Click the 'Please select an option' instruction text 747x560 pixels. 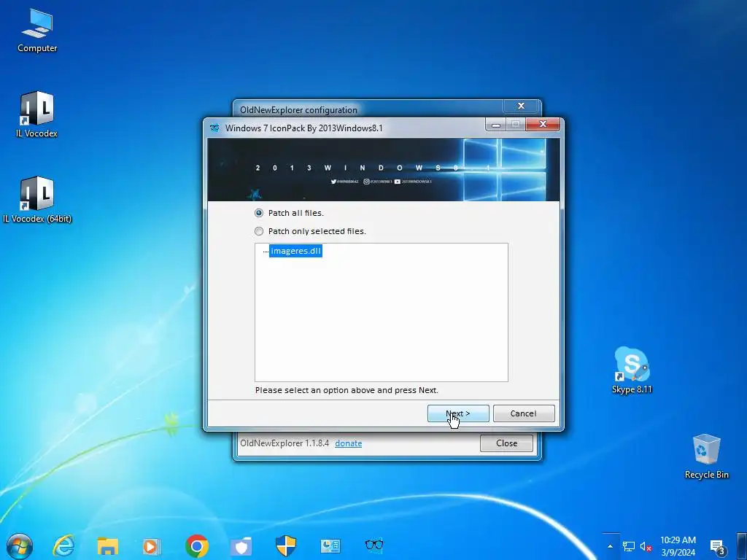click(347, 390)
